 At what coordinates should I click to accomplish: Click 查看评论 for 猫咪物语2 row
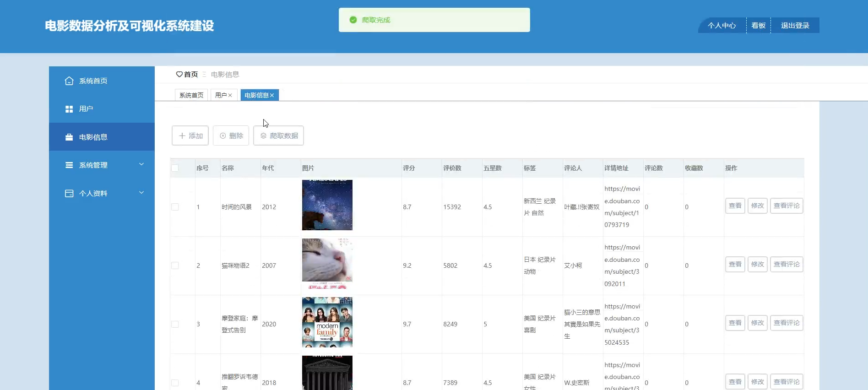[787, 265]
